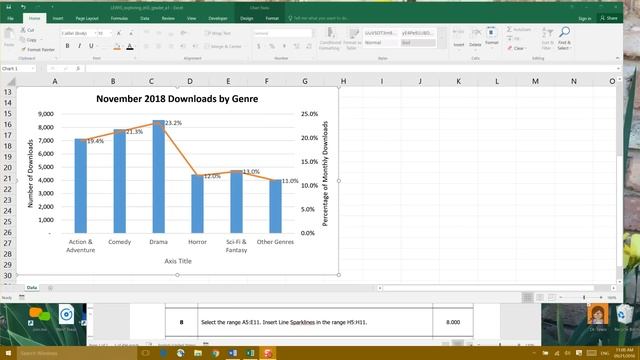
Task: Open Find & Select
Action: (564, 38)
